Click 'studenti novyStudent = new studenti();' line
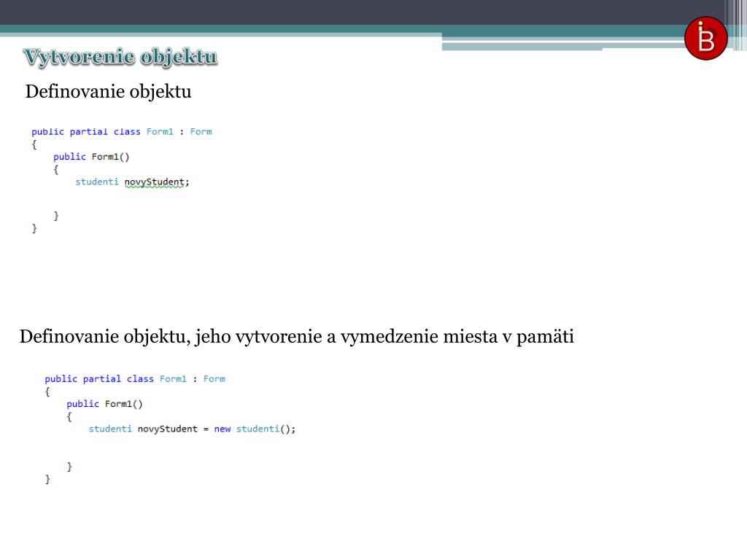 [x=192, y=429]
